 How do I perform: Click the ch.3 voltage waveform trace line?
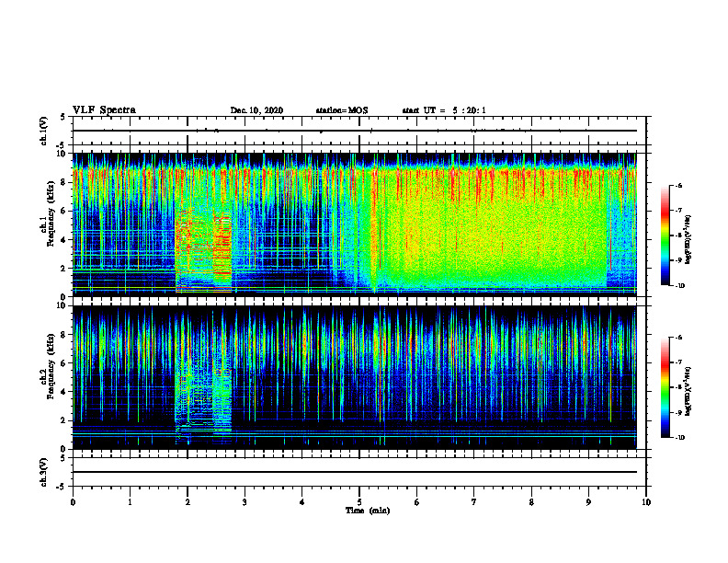point(355,472)
